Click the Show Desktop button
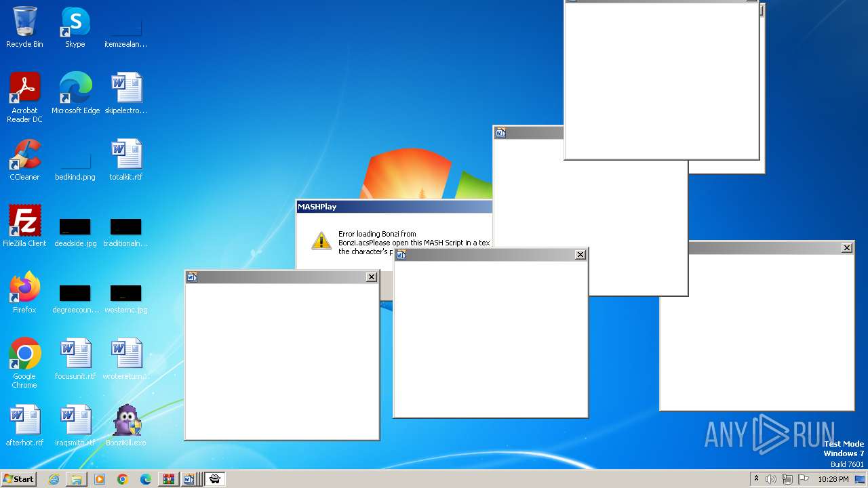868x488 pixels. click(x=861, y=479)
